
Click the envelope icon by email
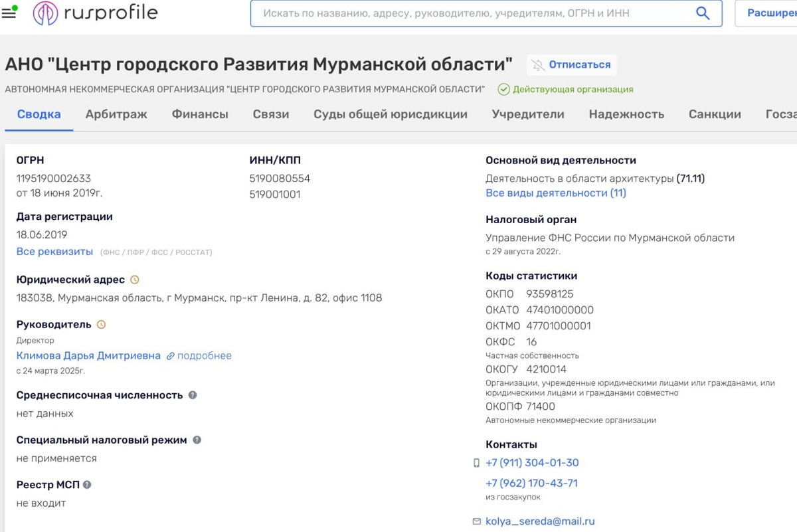click(x=476, y=522)
